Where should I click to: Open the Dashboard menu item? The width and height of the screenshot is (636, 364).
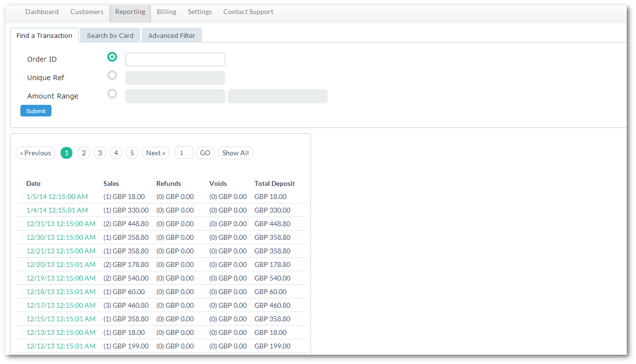(42, 12)
